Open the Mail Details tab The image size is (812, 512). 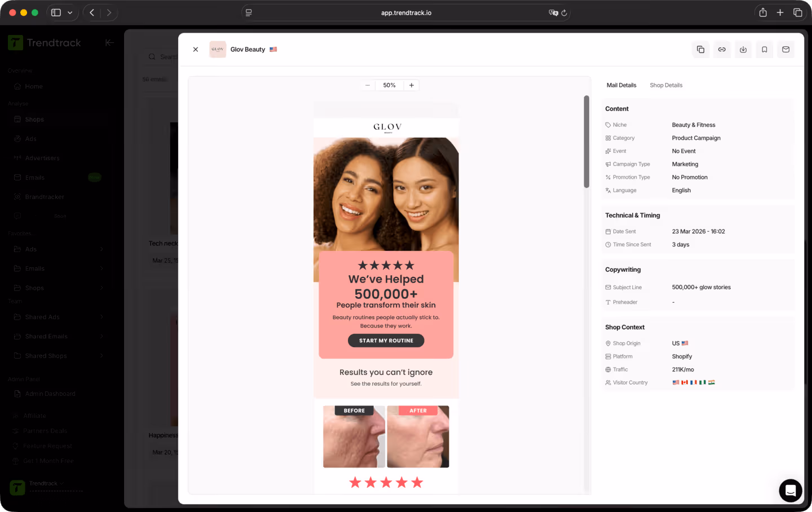(x=621, y=85)
